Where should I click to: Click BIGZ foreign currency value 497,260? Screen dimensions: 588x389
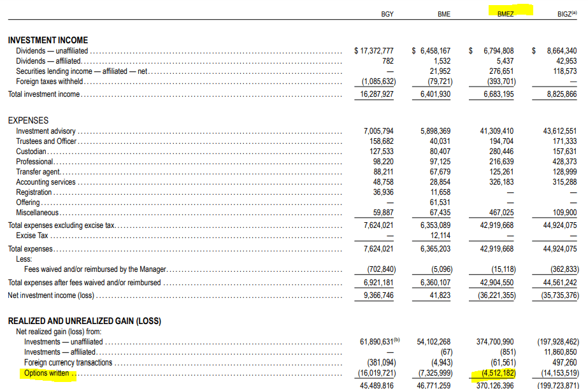point(564,362)
